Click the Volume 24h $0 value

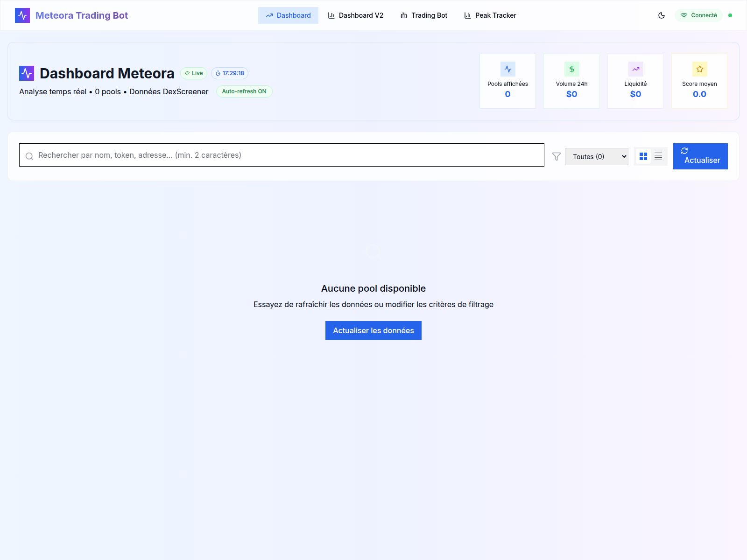pyautogui.click(x=572, y=94)
